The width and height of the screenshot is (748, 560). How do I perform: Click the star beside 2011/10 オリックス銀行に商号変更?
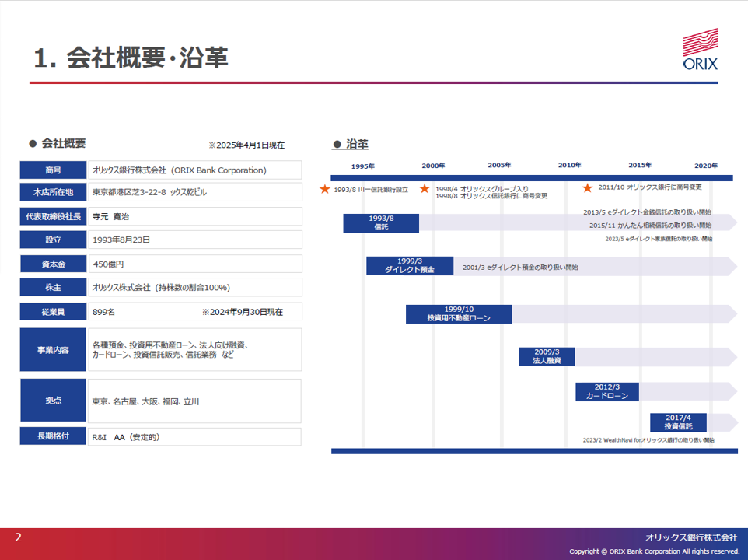(588, 188)
